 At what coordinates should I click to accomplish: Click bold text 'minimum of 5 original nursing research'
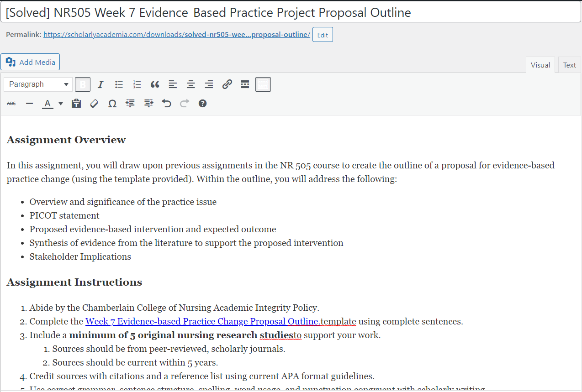[x=163, y=335]
